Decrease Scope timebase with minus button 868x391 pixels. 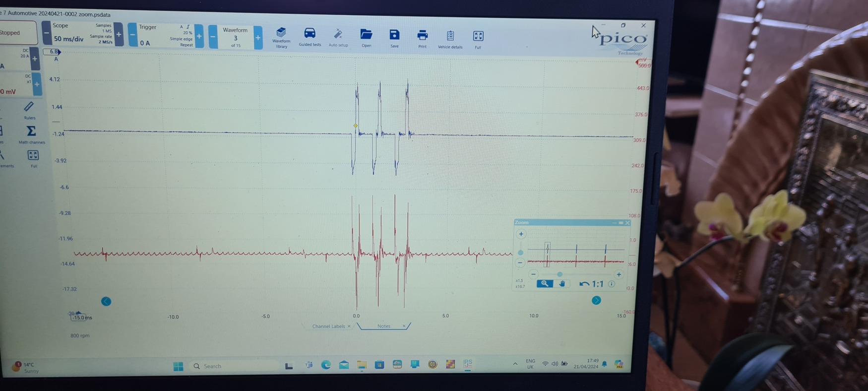click(47, 33)
